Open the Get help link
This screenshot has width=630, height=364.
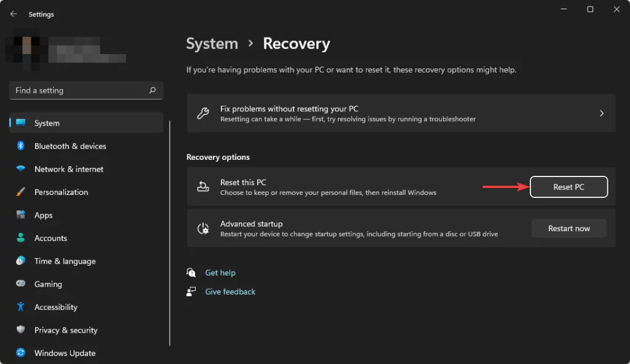pos(220,272)
